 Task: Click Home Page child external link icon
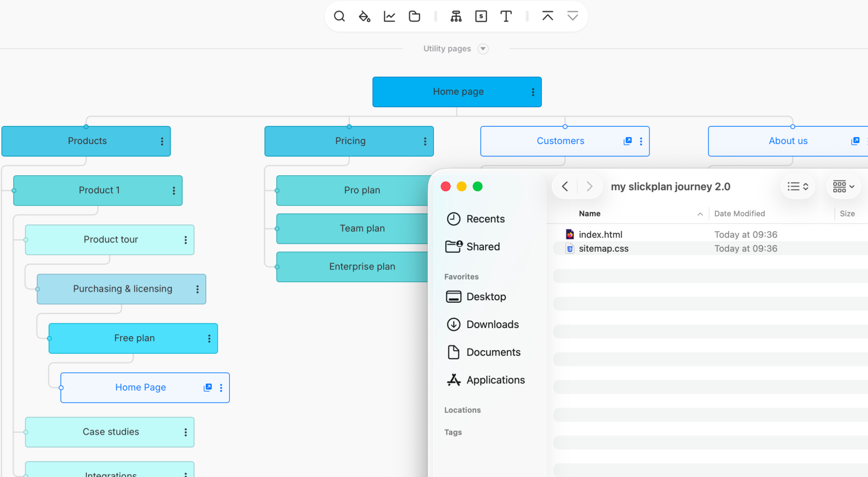[x=208, y=387]
